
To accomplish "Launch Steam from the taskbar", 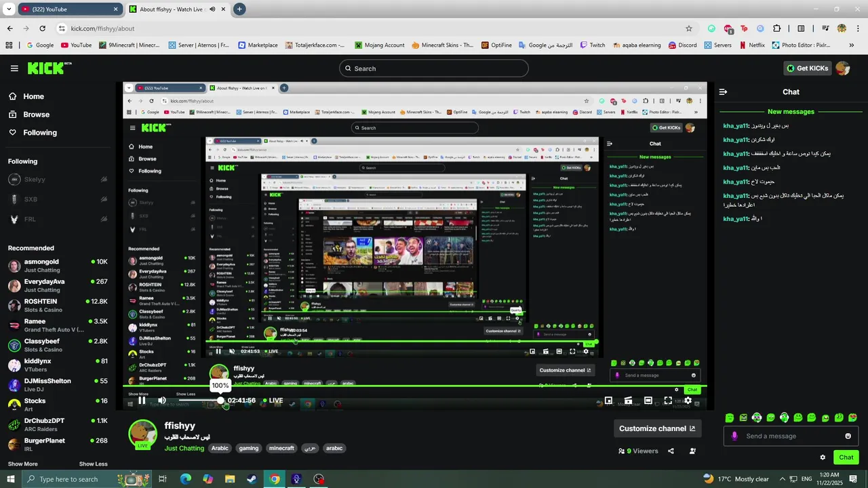I will (252, 479).
